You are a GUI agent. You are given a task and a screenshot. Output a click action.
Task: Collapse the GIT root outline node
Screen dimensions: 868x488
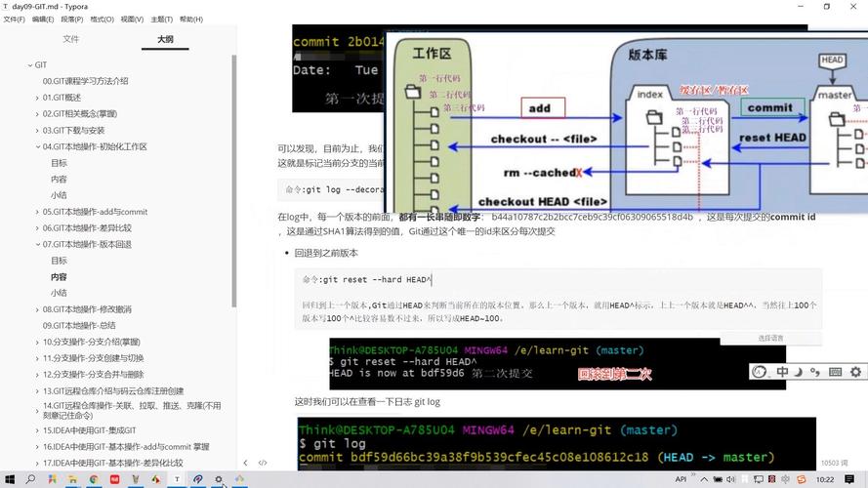30,64
